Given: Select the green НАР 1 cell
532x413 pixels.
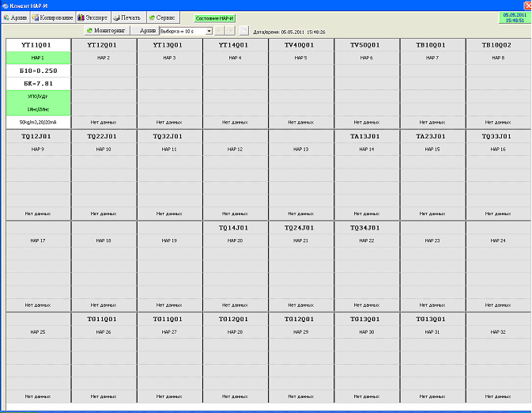Looking at the screenshot, I should tap(38, 58).
